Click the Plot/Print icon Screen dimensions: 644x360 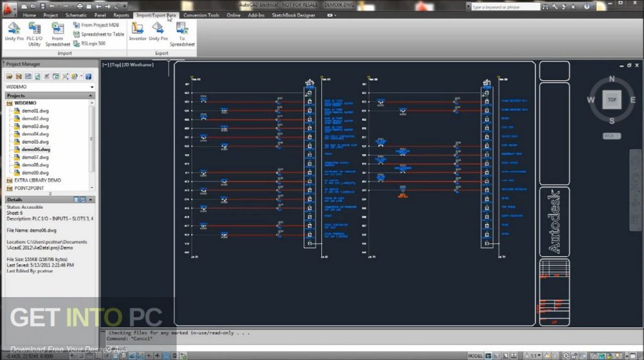click(80, 6)
